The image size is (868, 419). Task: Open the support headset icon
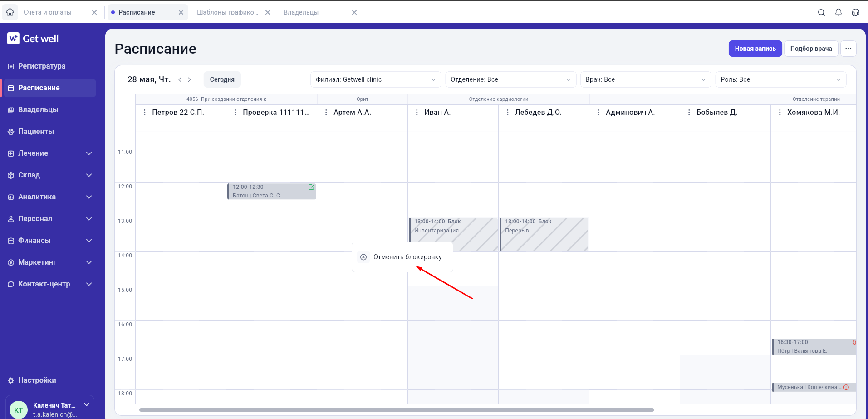coord(856,13)
